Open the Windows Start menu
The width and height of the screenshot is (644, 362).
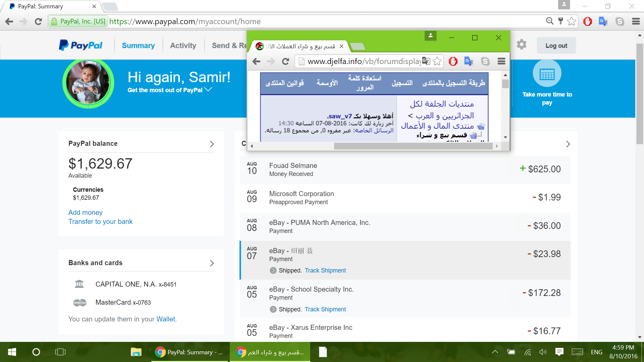12,352
